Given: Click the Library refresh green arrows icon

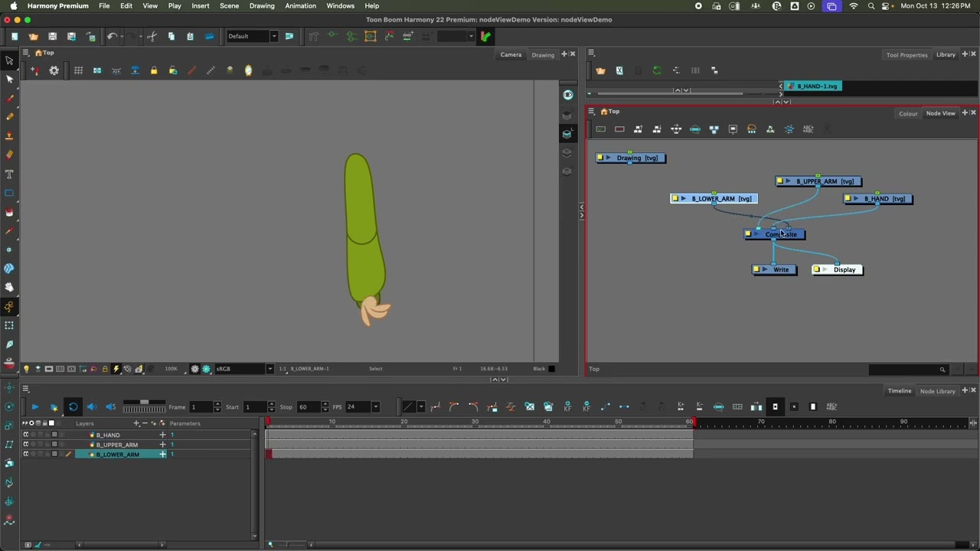Looking at the screenshot, I should [657, 70].
